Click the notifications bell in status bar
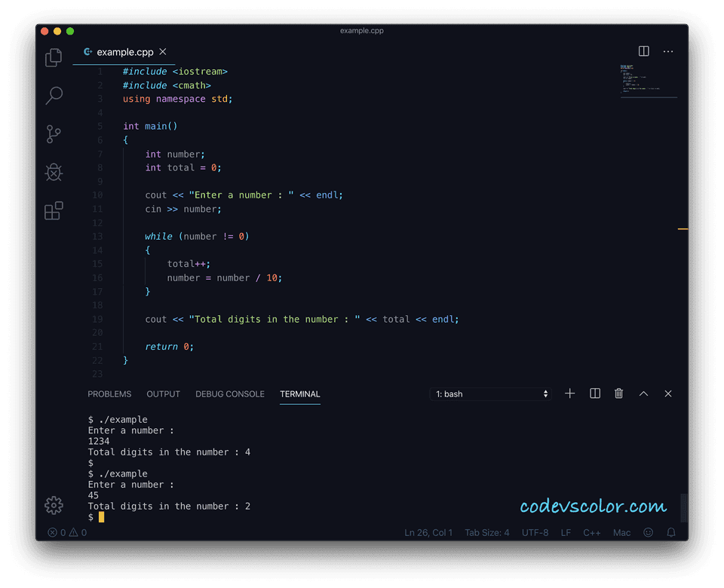The width and height of the screenshot is (724, 588). 670,532
